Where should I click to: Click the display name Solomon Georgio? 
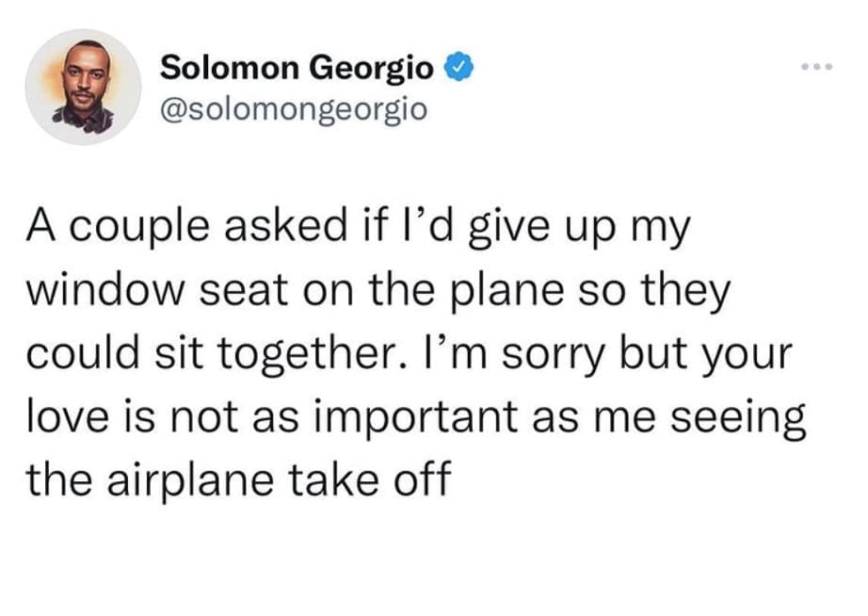[x=297, y=68]
